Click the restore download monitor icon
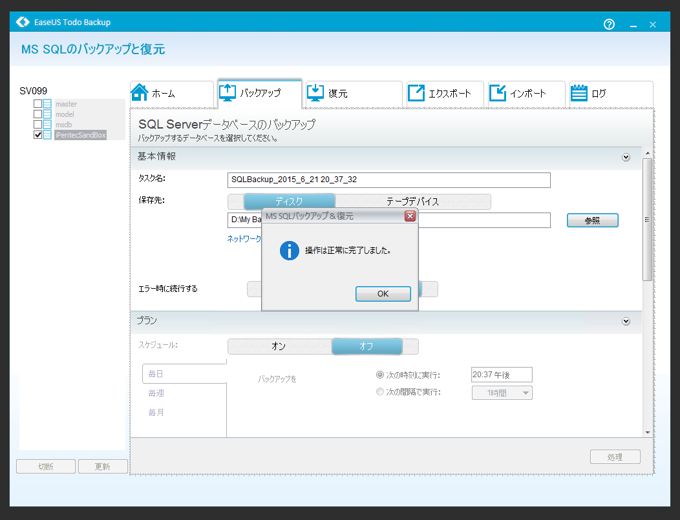Image resolution: width=680 pixels, height=520 pixels. pos(315,93)
